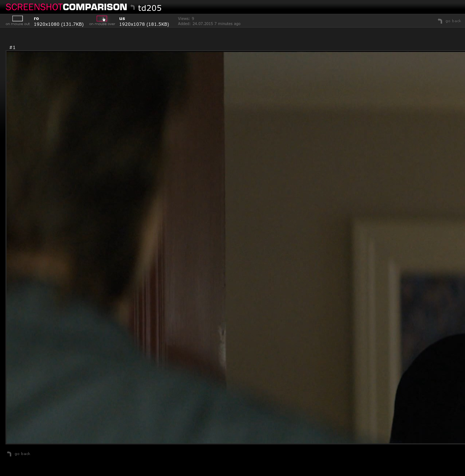465x476 pixels.
Task: Click the top-right 'go back' link
Action: click(x=453, y=21)
